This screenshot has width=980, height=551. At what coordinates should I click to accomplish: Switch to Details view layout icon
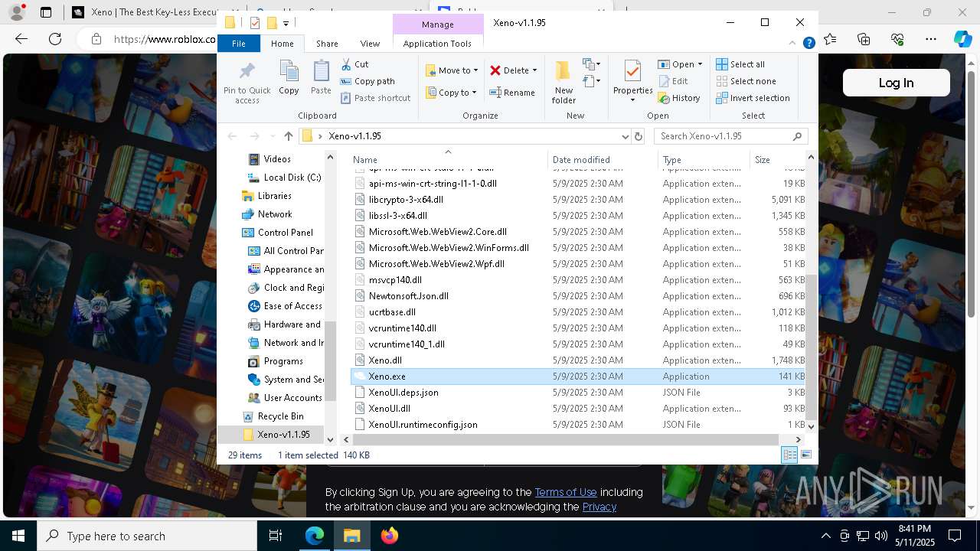789,455
